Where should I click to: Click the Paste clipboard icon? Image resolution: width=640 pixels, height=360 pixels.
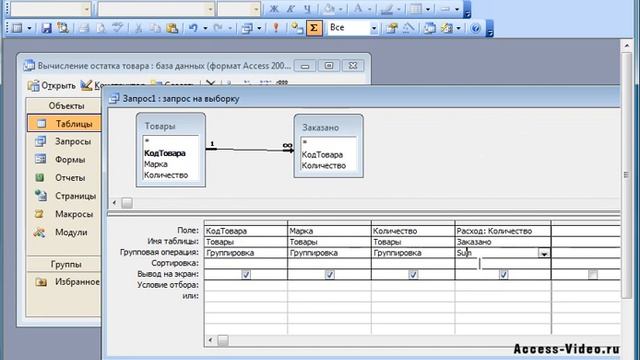pos(172,28)
